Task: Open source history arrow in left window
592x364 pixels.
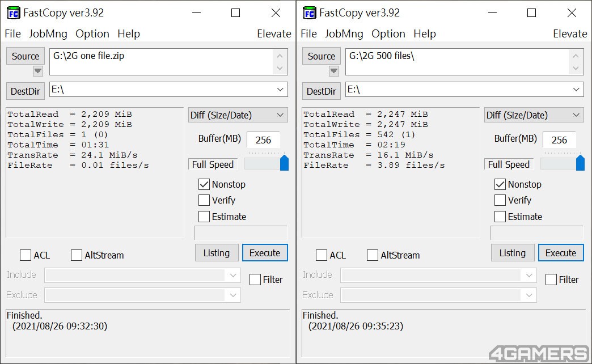Action: 38,71
